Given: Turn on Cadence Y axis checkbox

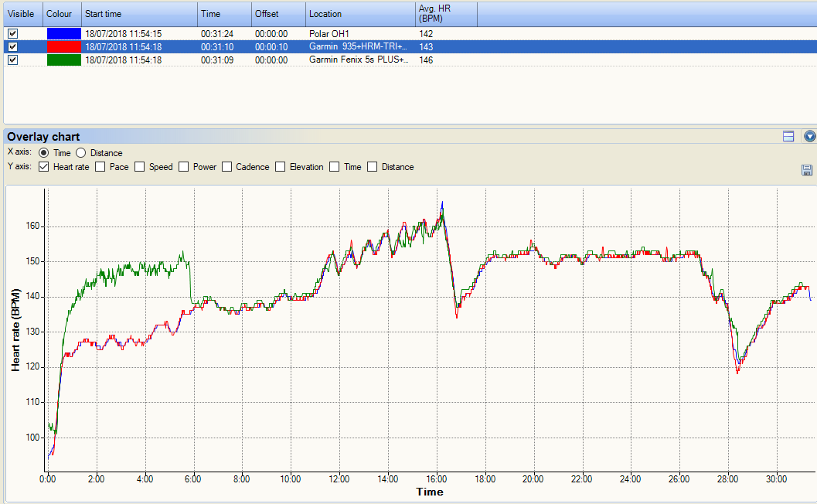Looking at the screenshot, I should click(x=228, y=167).
